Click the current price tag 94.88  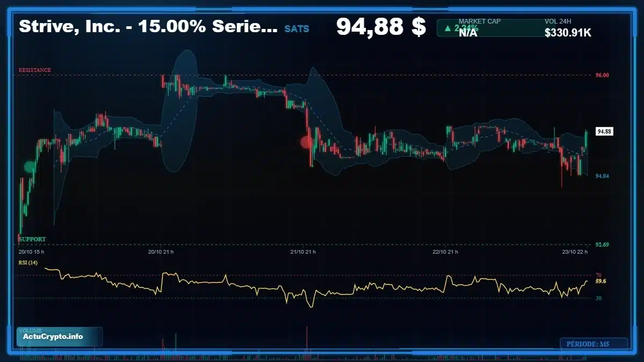click(604, 131)
